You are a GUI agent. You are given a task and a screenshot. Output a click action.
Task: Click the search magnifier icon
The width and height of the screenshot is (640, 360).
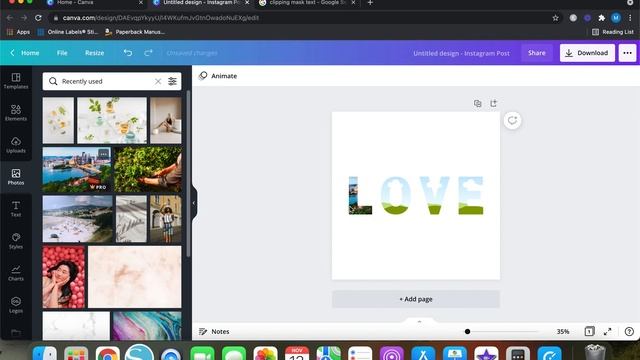coord(53,81)
